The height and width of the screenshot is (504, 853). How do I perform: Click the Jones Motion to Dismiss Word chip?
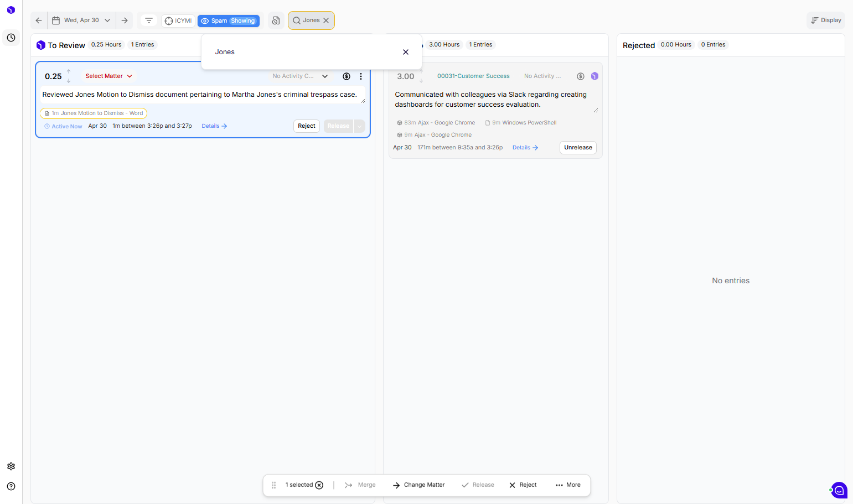point(94,113)
